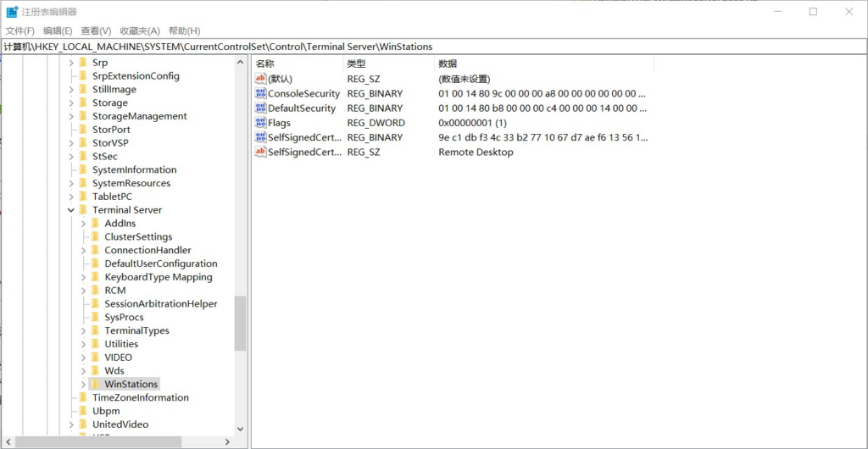Expand the WinStations subkey
The image size is (868, 449).
point(83,385)
